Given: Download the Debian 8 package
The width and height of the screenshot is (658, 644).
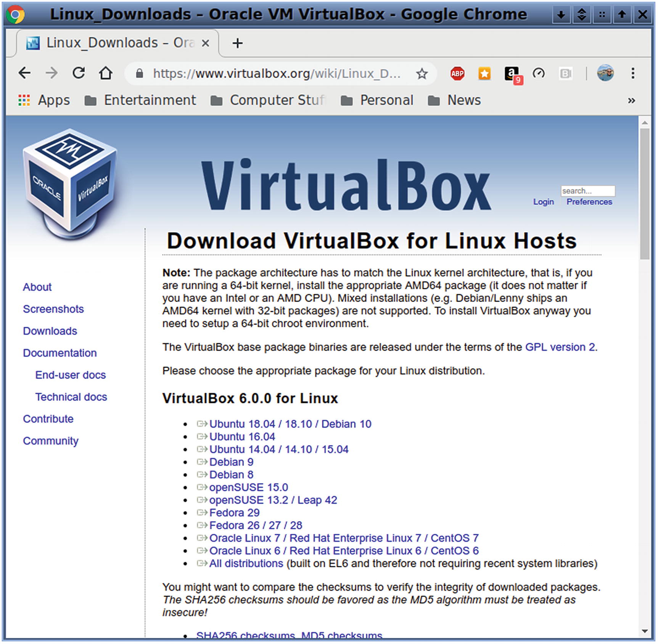Looking at the screenshot, I should coord(231,475).
